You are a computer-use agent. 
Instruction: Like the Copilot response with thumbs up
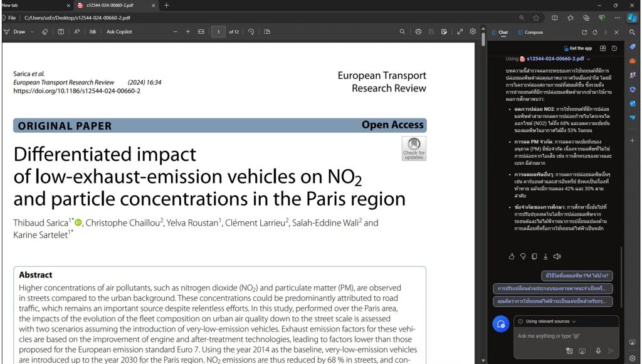point(512,256)
